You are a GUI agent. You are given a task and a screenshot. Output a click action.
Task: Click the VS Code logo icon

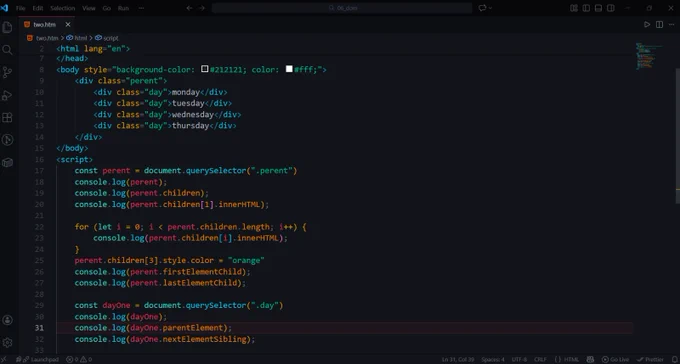coord(4,8)
